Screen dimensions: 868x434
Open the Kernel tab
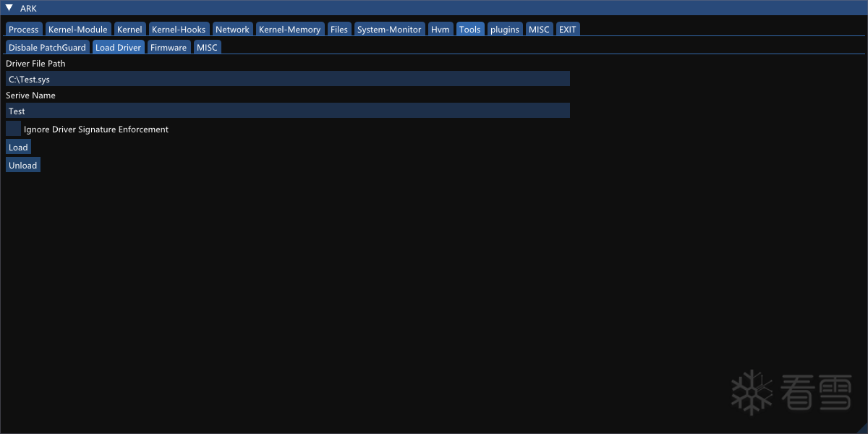[129, 30]
